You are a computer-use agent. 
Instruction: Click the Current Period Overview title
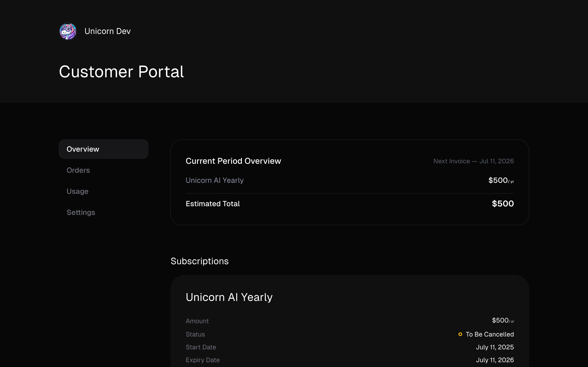pyautogui.click(x=233, y=161)
